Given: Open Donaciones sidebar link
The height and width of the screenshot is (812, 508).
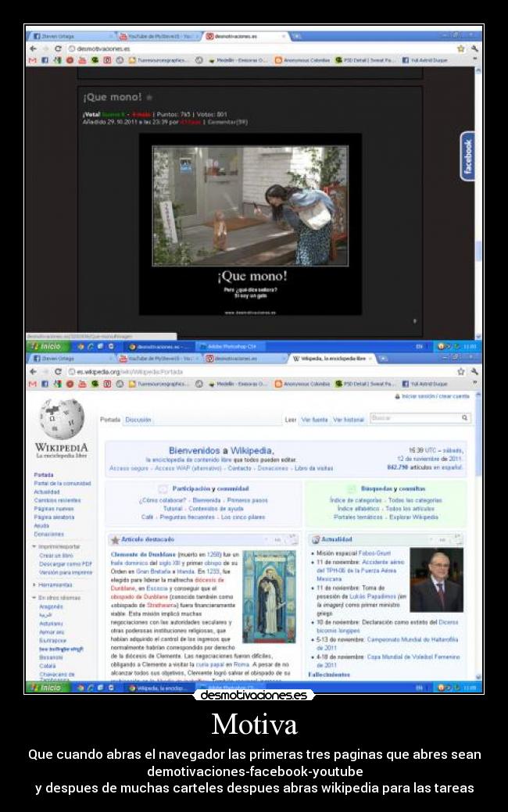Looking at the screenshot, I should click(48, 534).
